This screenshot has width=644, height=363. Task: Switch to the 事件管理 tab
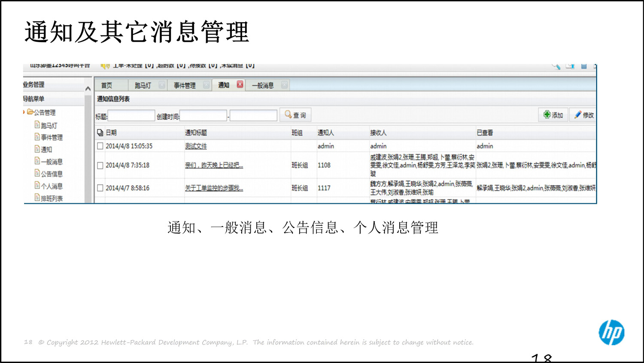[x=185, y=84]
